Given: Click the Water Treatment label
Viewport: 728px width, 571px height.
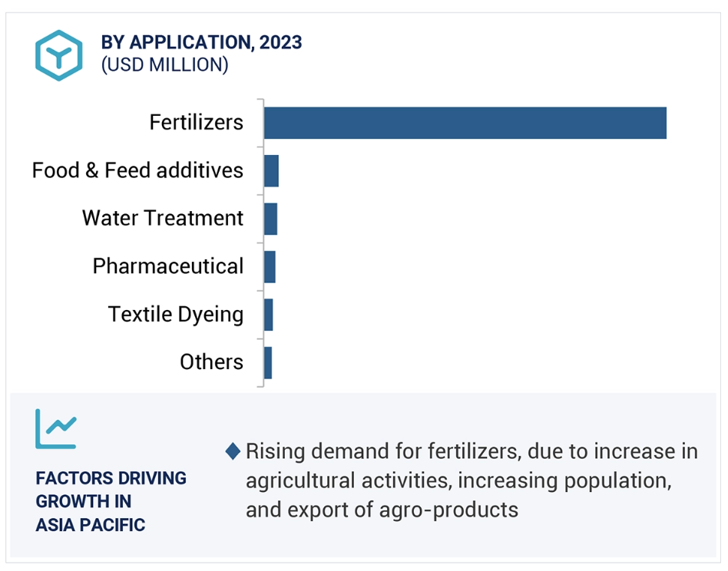Looking at the screenshot, I should [x=163, y=218].
